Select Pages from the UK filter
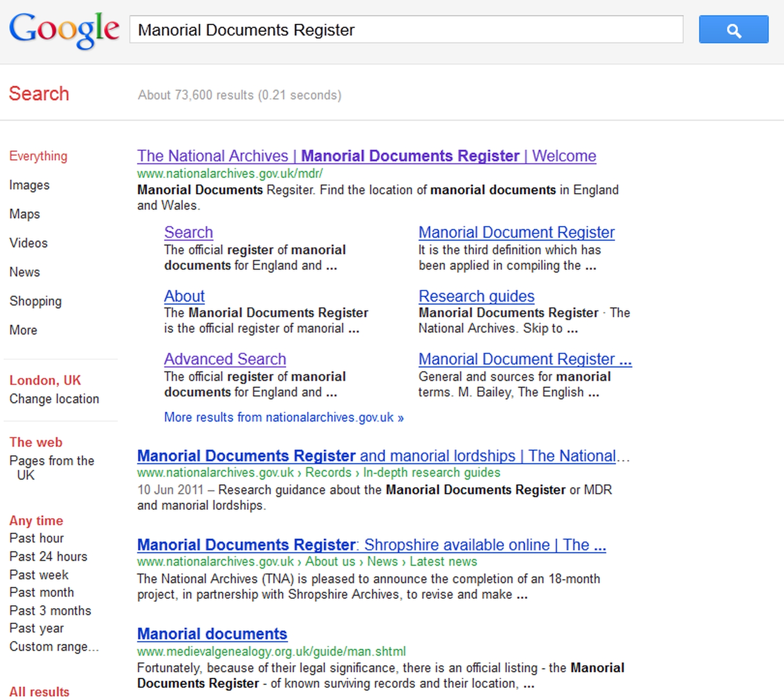The height and width of the screenshot is (700, 784). [x=52, y=468]
